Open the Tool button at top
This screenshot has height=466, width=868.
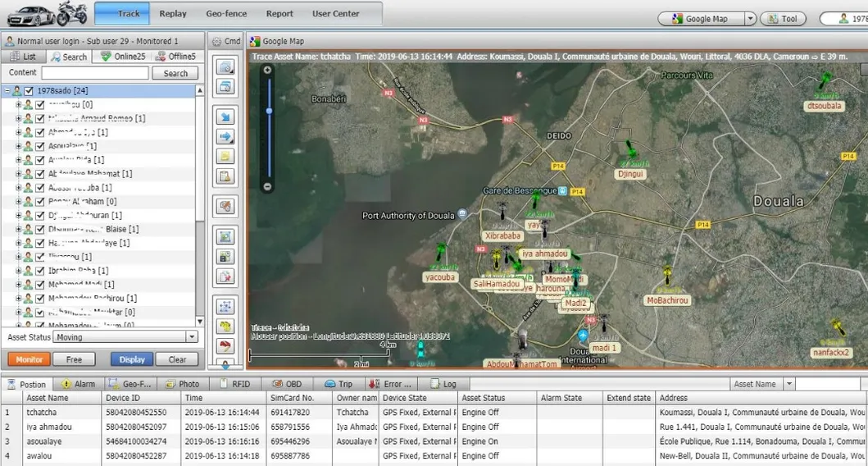click(783, 18)
